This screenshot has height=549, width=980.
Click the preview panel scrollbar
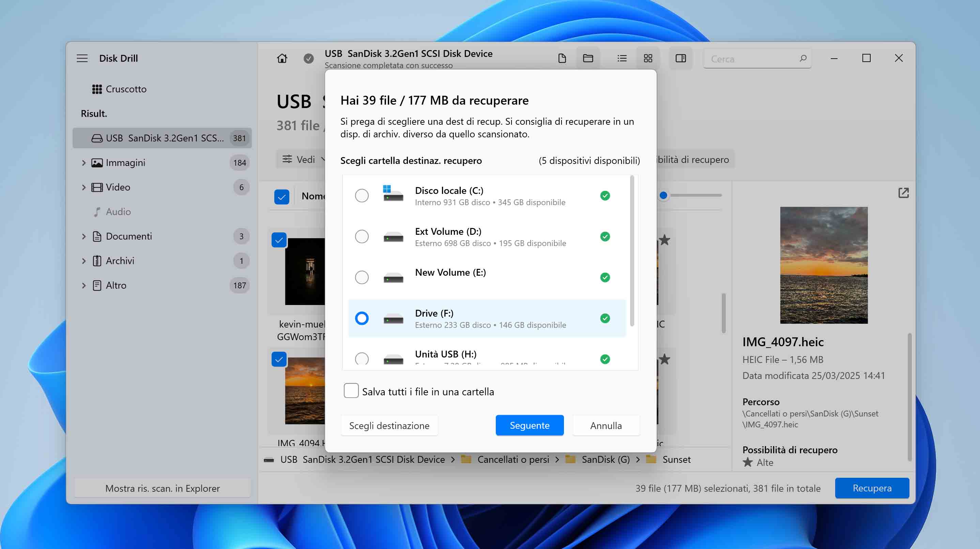click(909, 397)
